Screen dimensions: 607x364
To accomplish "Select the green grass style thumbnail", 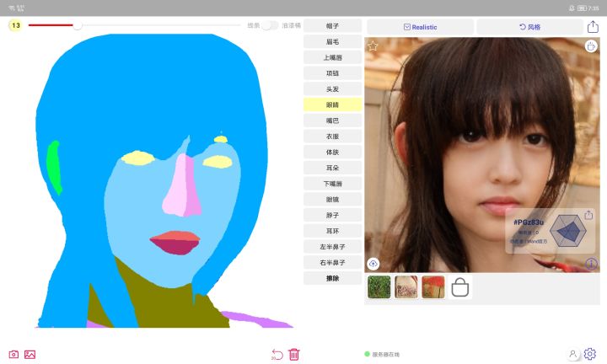I will pos(379,287).
